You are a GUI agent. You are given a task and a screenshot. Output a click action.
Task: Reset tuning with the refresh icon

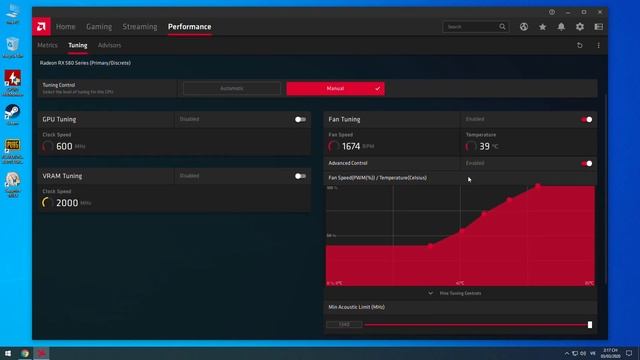(x=580, y=45)
